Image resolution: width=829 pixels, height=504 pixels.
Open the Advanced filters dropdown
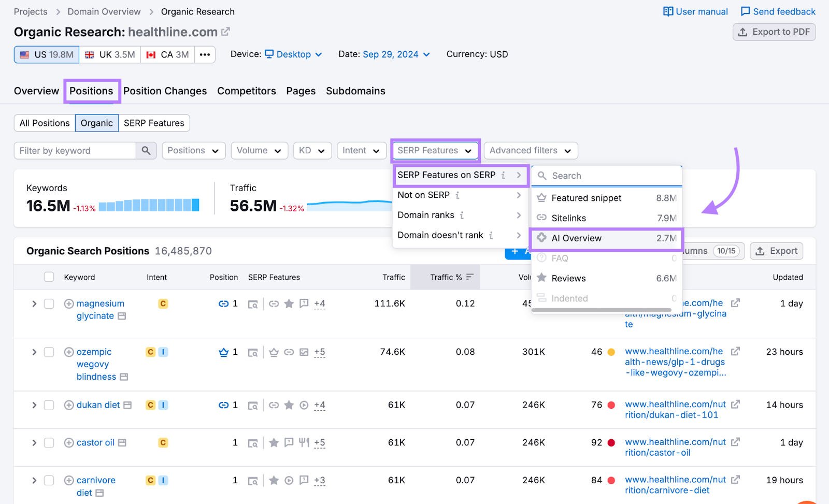click(530, 151)
